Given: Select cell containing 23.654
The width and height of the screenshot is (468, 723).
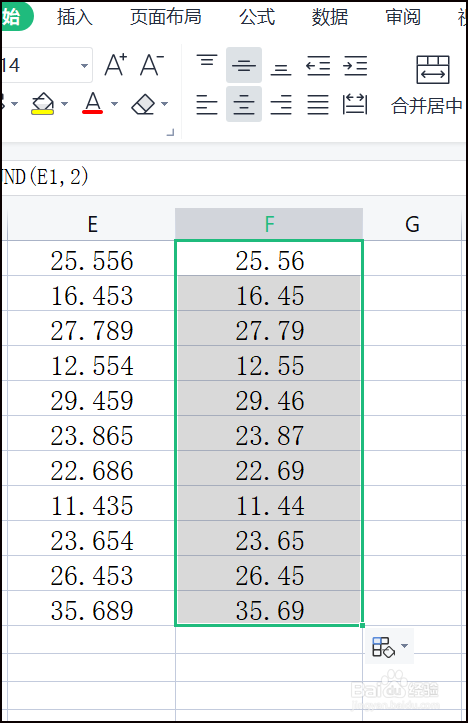Looking at the screenshot, I should click(x=92, y=540).
